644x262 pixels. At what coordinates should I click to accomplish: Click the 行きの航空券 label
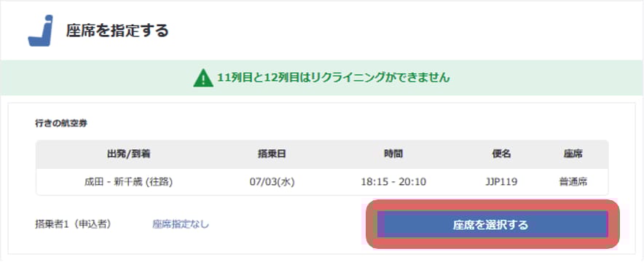pyautogui.click(x=60, y=124)
